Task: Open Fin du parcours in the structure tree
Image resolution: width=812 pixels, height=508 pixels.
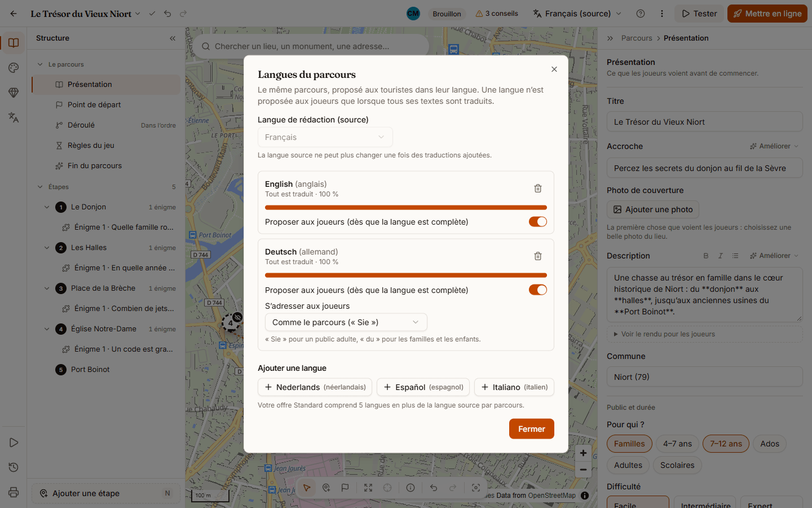Action: (x=106, y=166)
